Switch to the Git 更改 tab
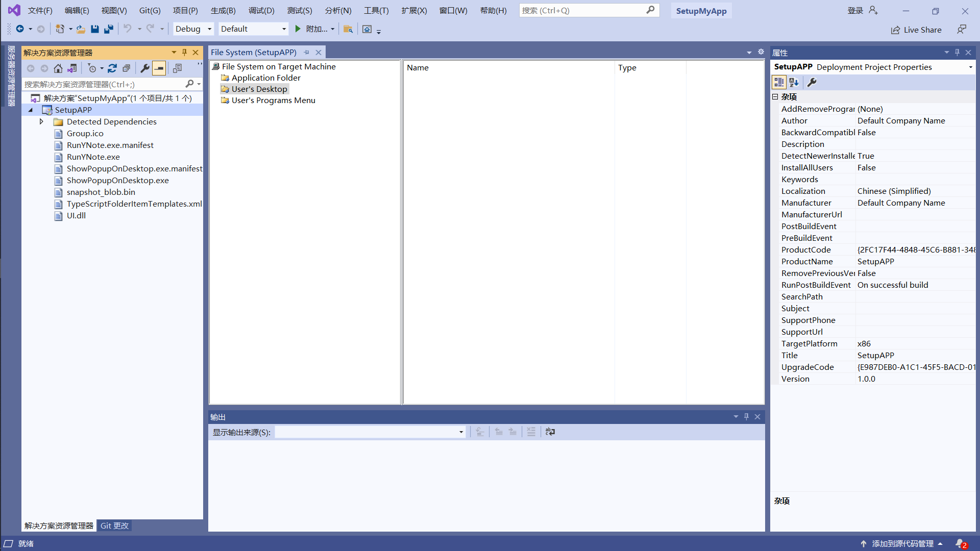The height and width of the screenshot is (551, 980). pyautogui.click(x=114, y=525)
